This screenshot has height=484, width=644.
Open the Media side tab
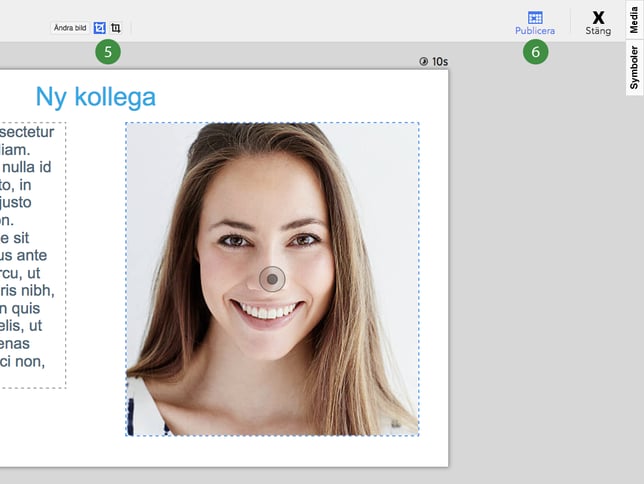click(634, 19)
